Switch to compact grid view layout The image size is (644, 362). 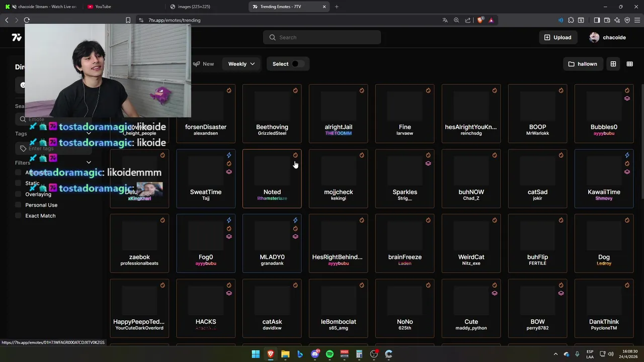pyautogui.click(x=629, y=64)
